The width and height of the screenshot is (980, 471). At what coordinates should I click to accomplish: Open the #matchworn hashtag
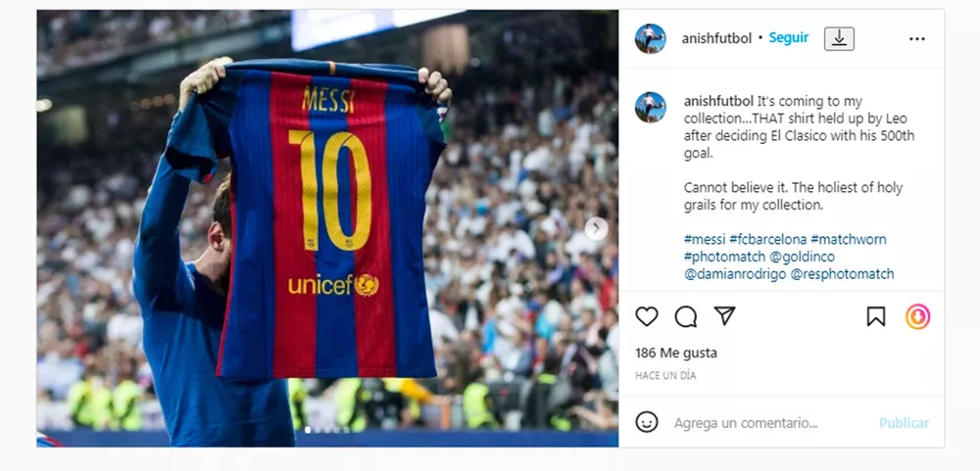[848, 239]
